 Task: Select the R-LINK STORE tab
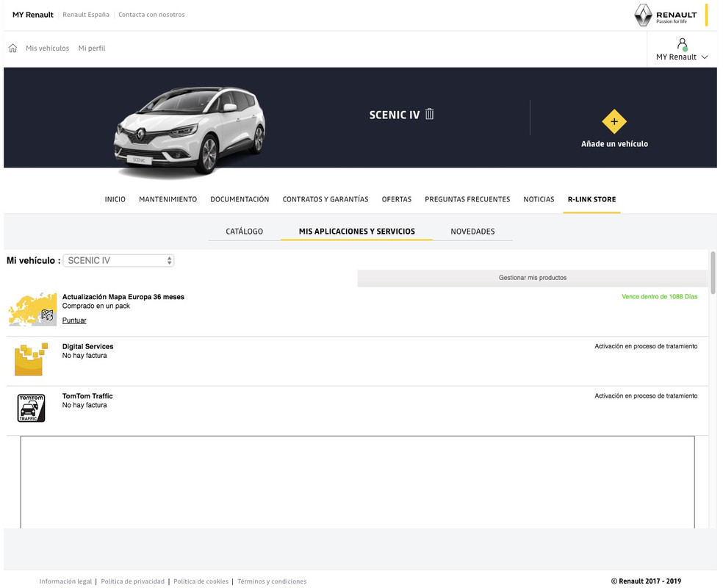coord(591,199)
